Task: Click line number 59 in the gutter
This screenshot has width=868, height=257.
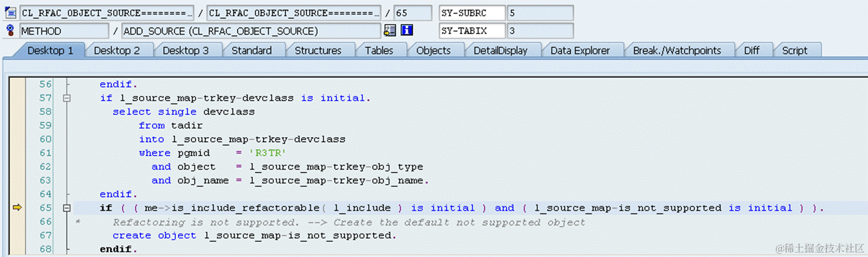Action: 45,125
